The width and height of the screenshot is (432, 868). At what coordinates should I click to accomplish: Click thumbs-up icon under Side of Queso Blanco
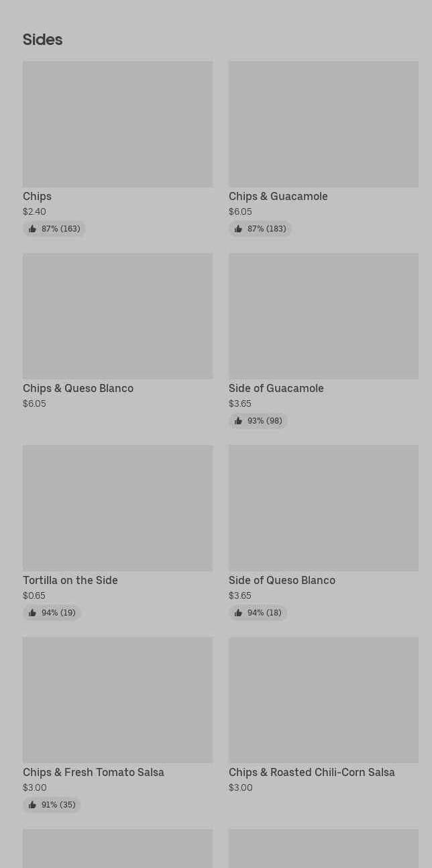tap(238, 613)
